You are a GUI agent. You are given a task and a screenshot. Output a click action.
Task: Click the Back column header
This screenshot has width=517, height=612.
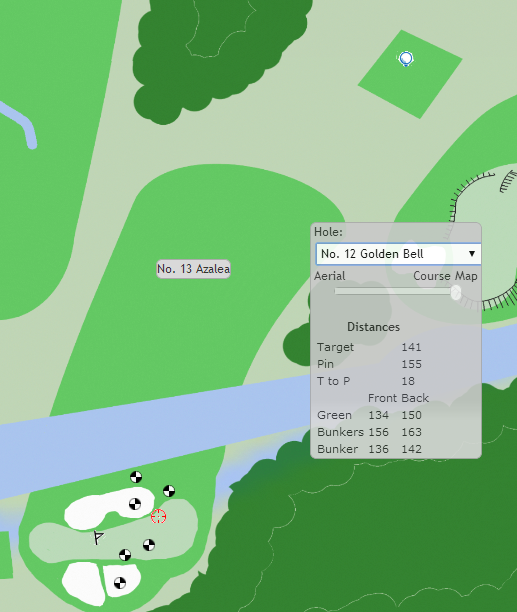tap(415, 398)
